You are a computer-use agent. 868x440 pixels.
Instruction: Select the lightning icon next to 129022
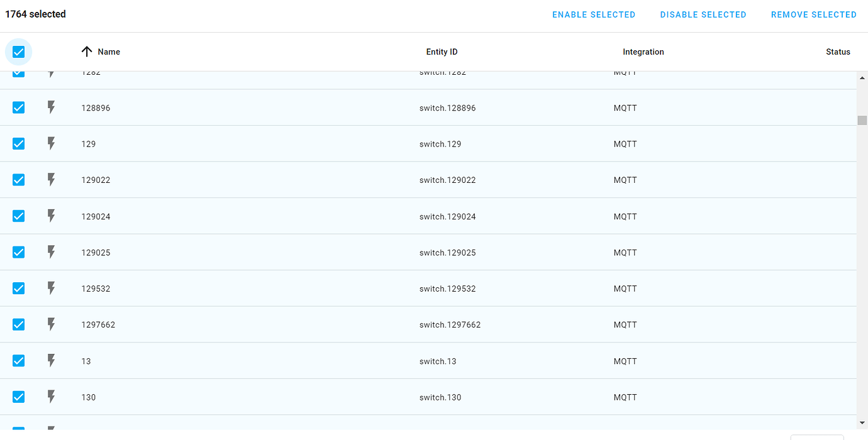tap(51, 180)
